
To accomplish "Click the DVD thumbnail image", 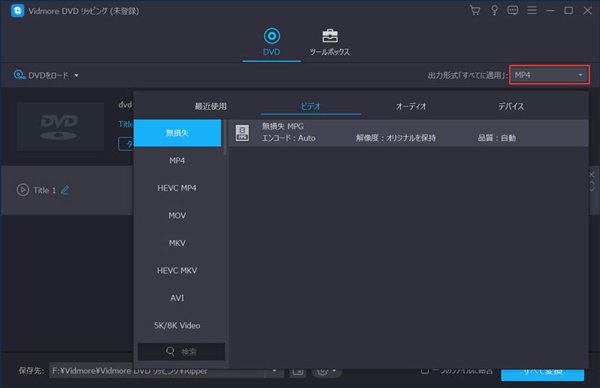I will pos(60,126).
